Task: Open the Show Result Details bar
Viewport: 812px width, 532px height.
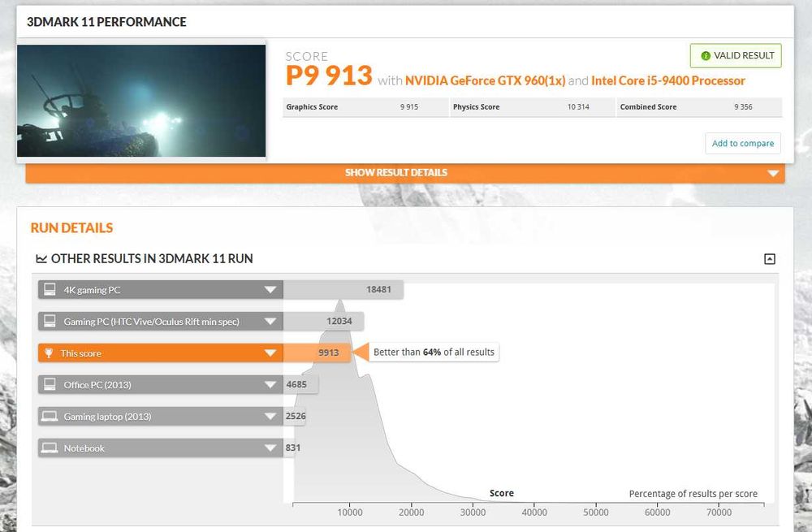Action: pyautogui.click(x=405, y=173)
